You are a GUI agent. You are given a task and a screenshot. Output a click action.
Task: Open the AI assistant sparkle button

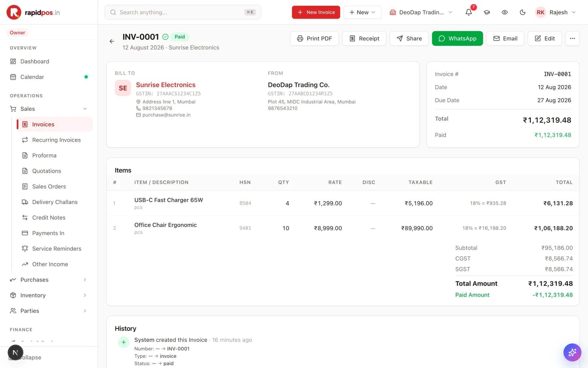pos(572,352)
